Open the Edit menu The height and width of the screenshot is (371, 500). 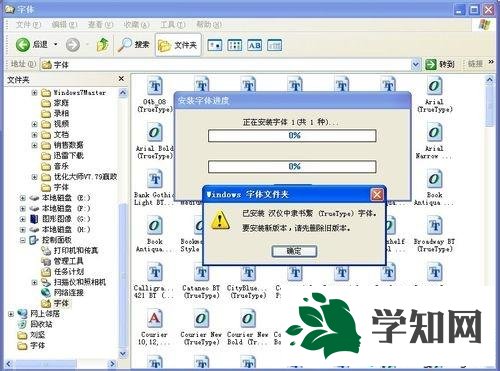[x=65, y=24]
